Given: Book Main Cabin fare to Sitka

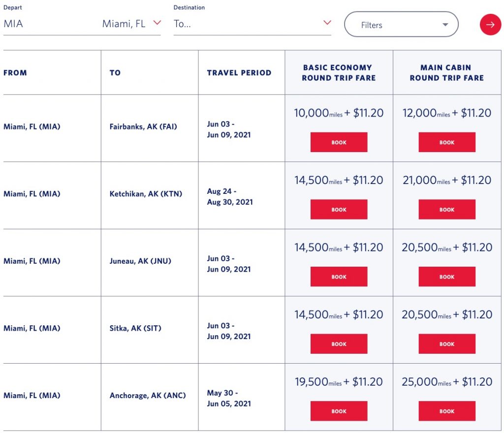Looking at the screenshot, I should (447, 344).
